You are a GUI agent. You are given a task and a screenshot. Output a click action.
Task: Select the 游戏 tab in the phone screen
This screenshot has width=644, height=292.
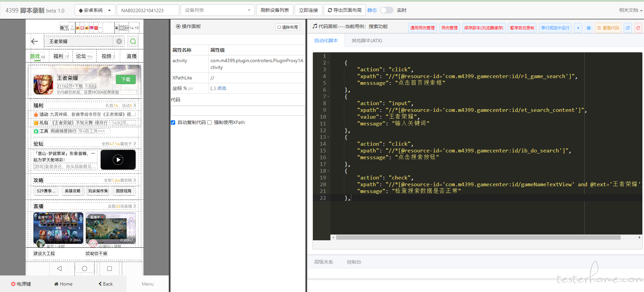pos(37,56)
